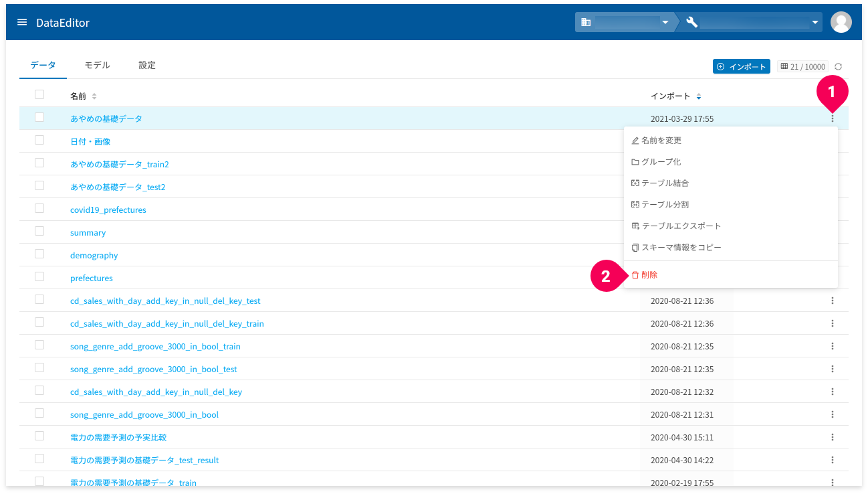Toggle the select-all header checkbox
The height and width of the screenshot is (494, 868).
[x=39, y=94]
